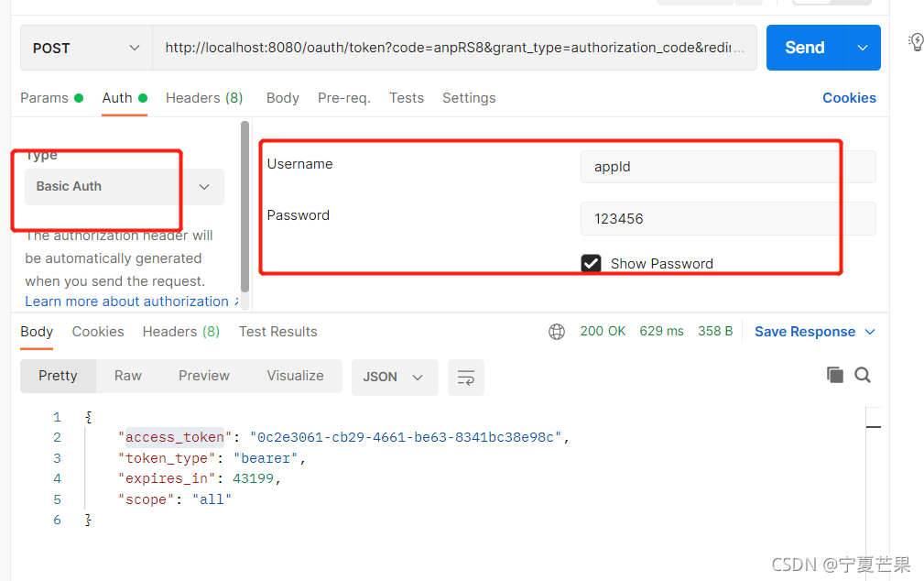The height and width of the screenshot is (581, 924).
Task: Click Save Response
Action: tap(805, 332)
